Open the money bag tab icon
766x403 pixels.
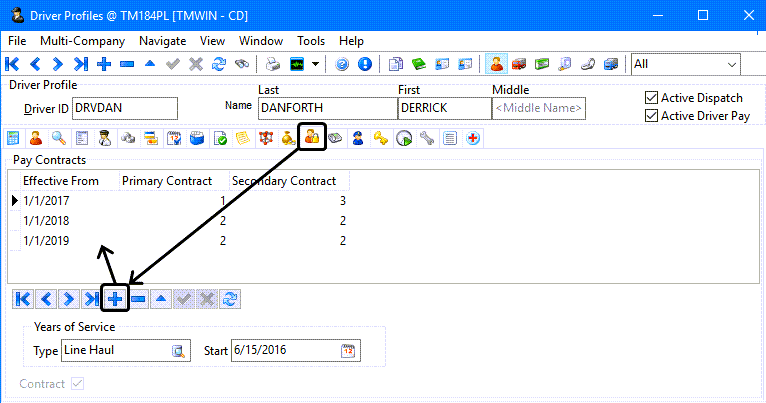288,138
